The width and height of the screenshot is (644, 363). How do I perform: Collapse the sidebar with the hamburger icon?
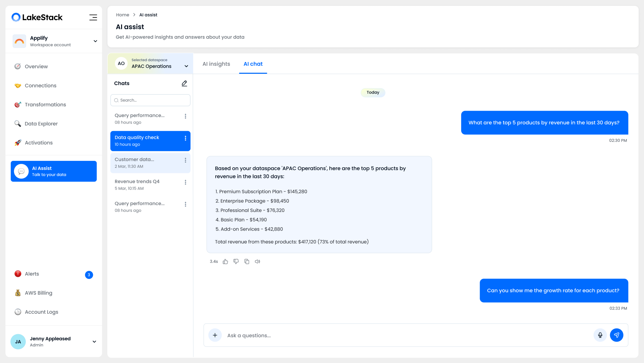pos(93,17)
